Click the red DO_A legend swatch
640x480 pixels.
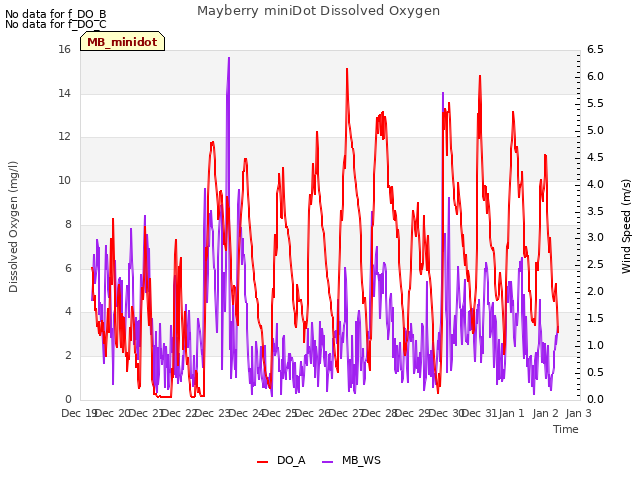pos(262,462)
